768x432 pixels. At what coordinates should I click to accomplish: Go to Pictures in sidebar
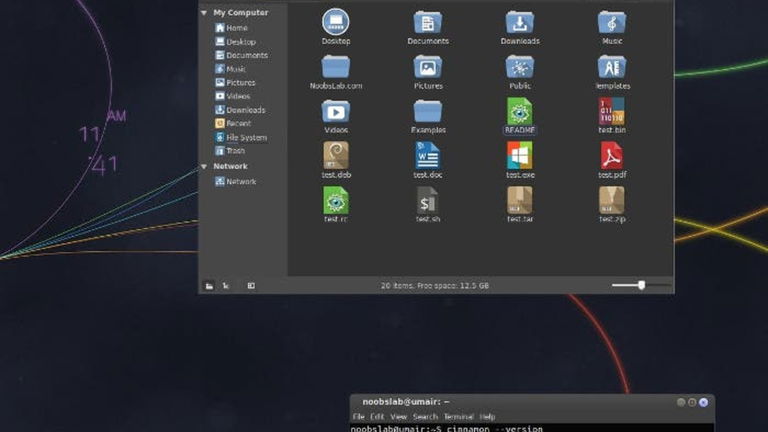click(236, 83)
